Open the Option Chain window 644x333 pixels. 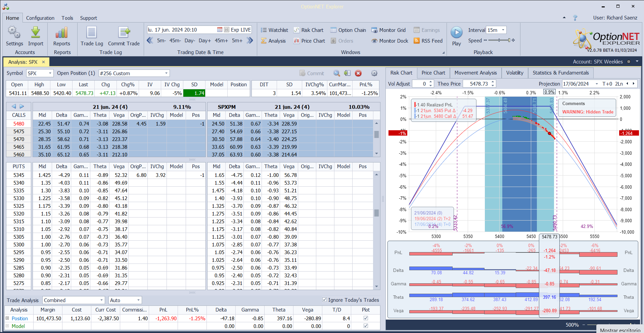[x=348, y=30]
